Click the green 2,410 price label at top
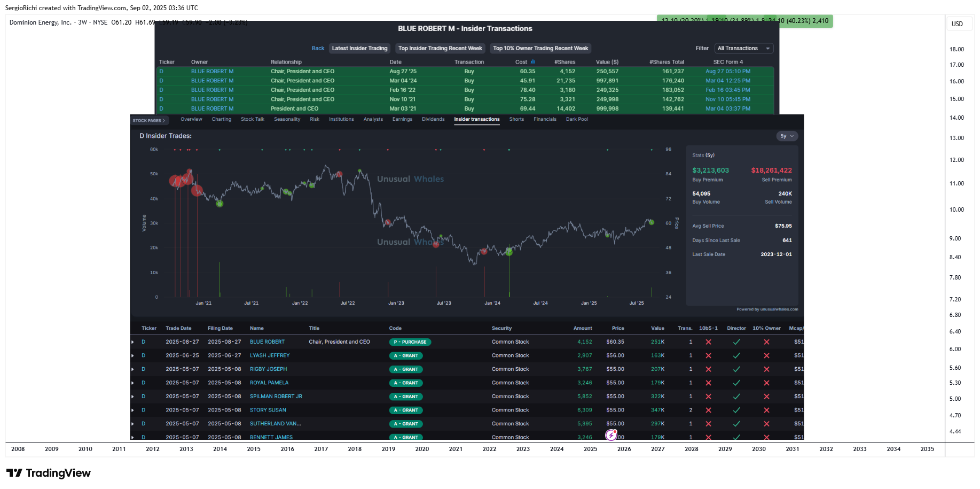 807,21
